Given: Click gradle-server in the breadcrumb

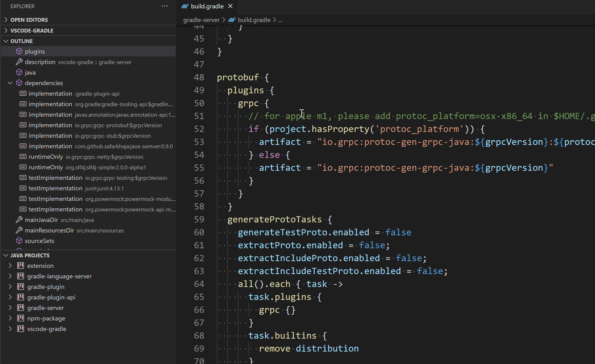Looking at the screenshot, I should tap(201, 20).
